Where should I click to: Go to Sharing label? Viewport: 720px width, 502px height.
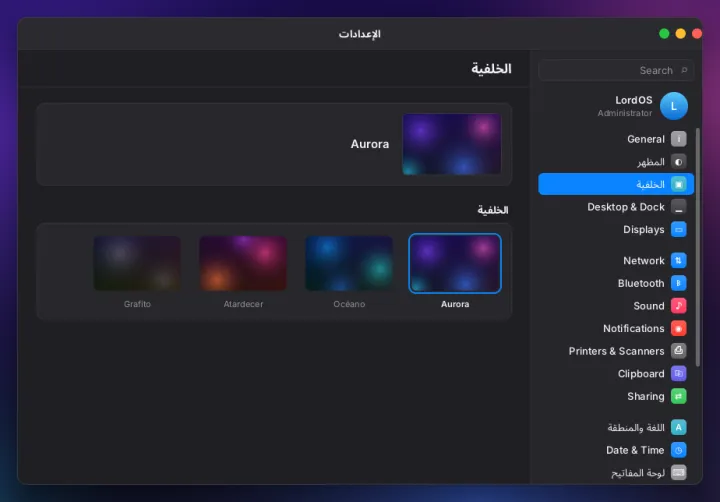point(646,396)
